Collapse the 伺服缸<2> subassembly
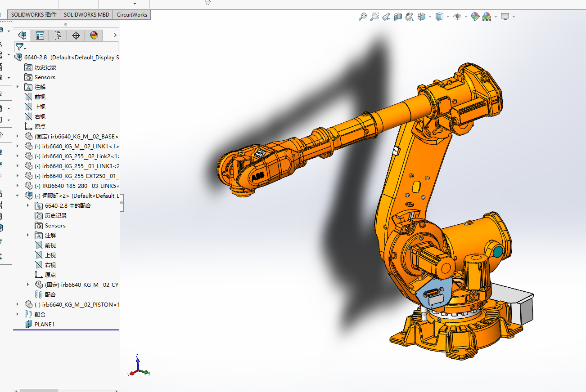The width and height of the screenshot is (586, 392). pyautogui.click(x=18, y=196)
